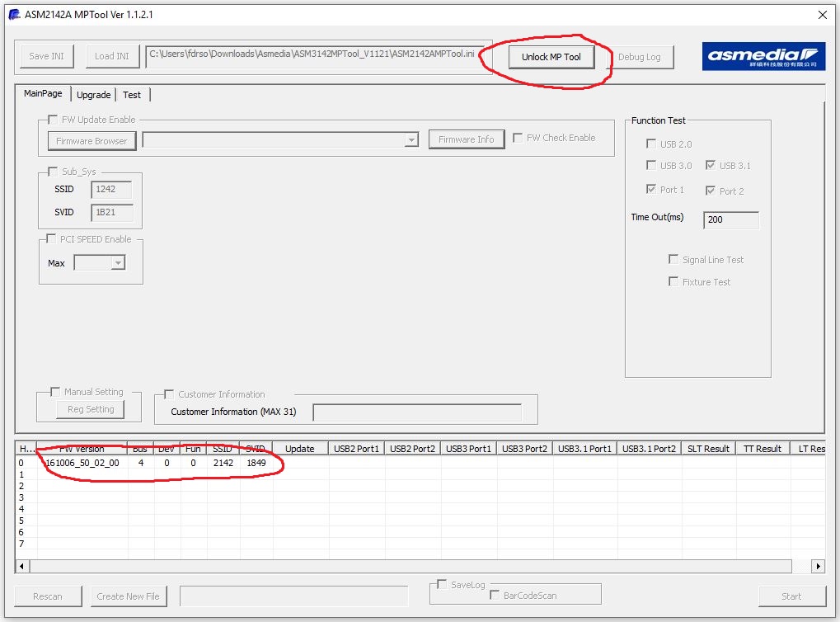Image resolution: width=840 pixels, height=622 pixels.
Task: Click the SSID value 2142 in table
Action: pos(223,463)
